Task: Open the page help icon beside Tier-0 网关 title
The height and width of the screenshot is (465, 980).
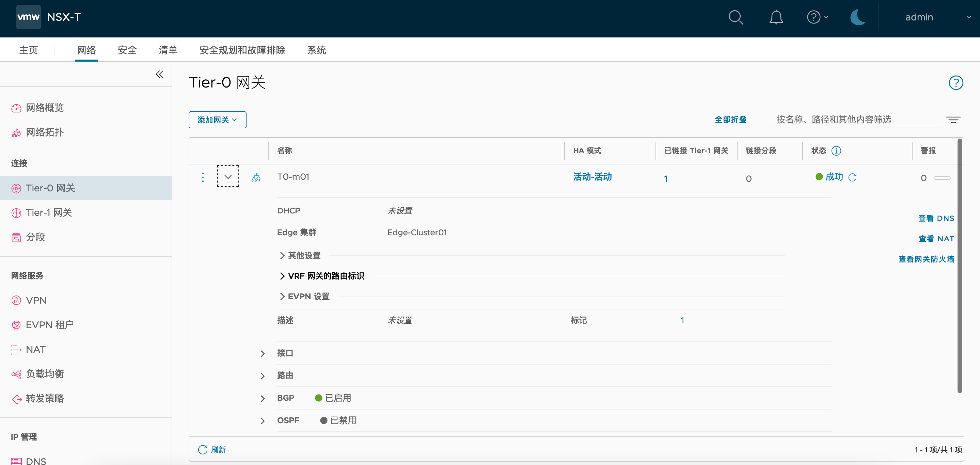Action: coord(955,82)
